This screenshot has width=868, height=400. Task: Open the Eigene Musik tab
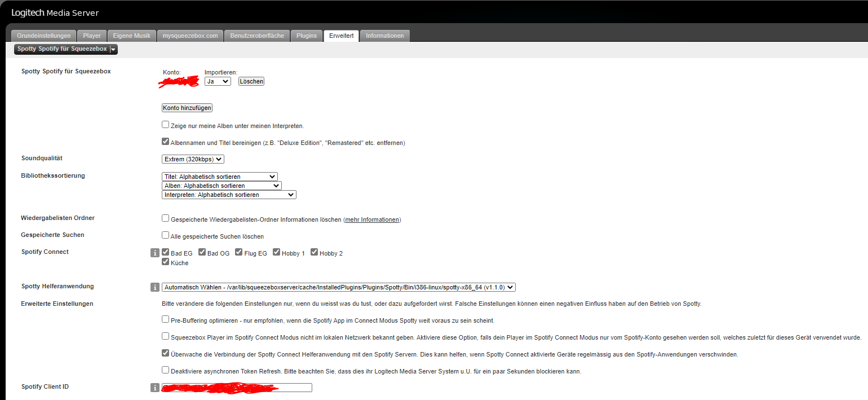pyautogui.click(x=131, y=36)
